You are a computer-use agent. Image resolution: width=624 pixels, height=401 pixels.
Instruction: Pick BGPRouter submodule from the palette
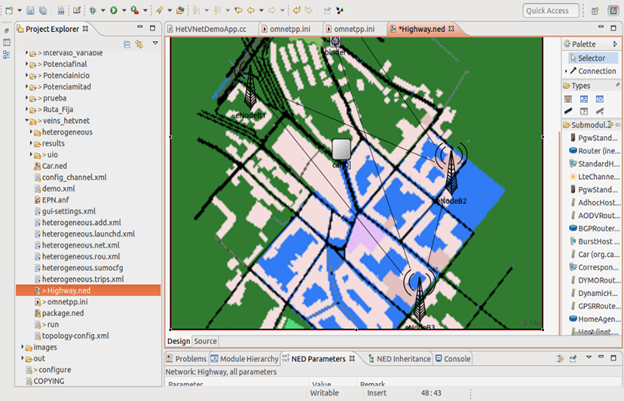595,228
